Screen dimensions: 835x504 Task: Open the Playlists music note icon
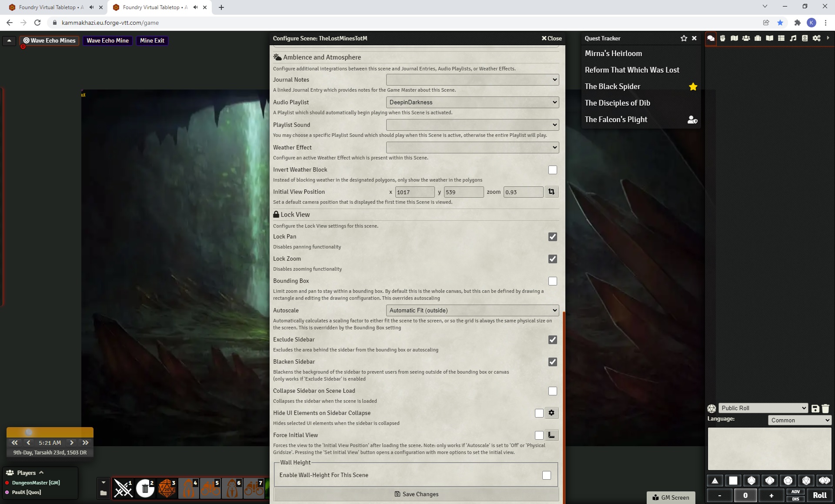(793, 38)
